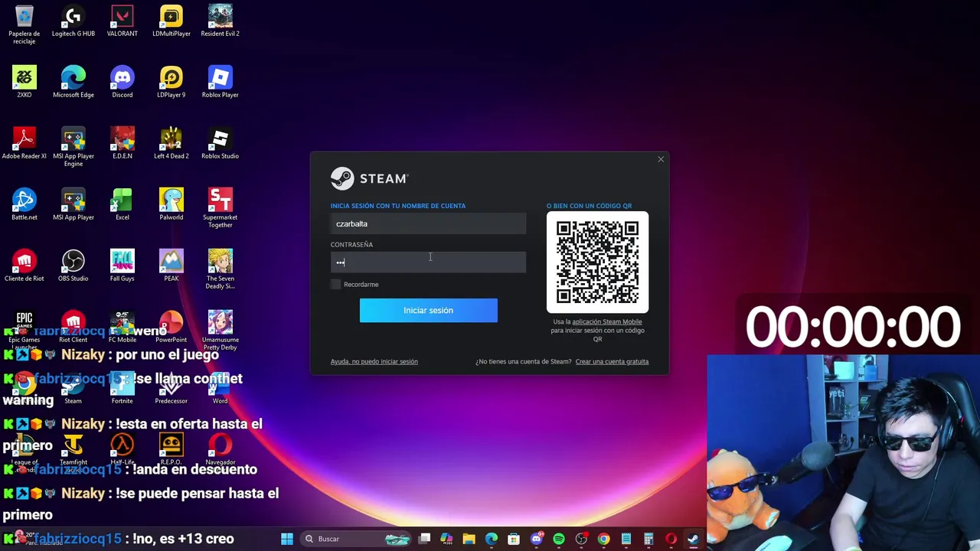Select the Logitech G HUB desktop icon
The width and height of the screenshot is (980, 551).
(x=73, y=21)
